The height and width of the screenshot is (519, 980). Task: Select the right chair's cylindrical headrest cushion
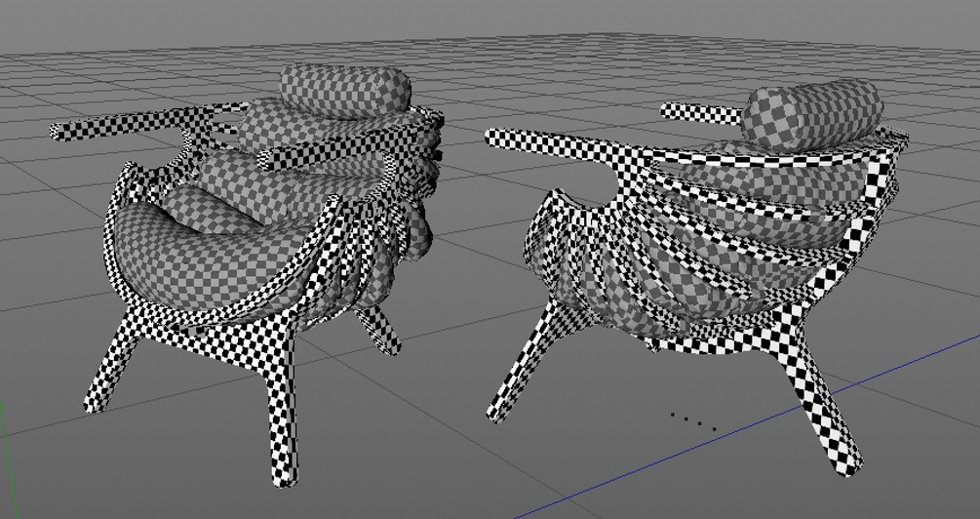812,114
